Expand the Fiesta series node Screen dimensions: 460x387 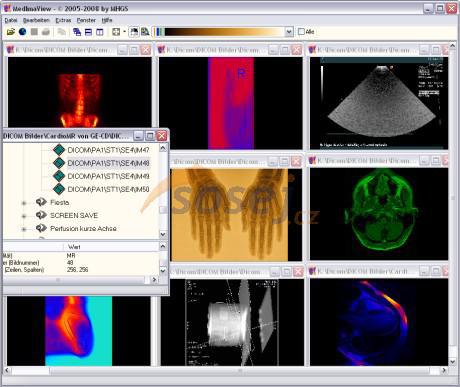[x=24, y=203]
